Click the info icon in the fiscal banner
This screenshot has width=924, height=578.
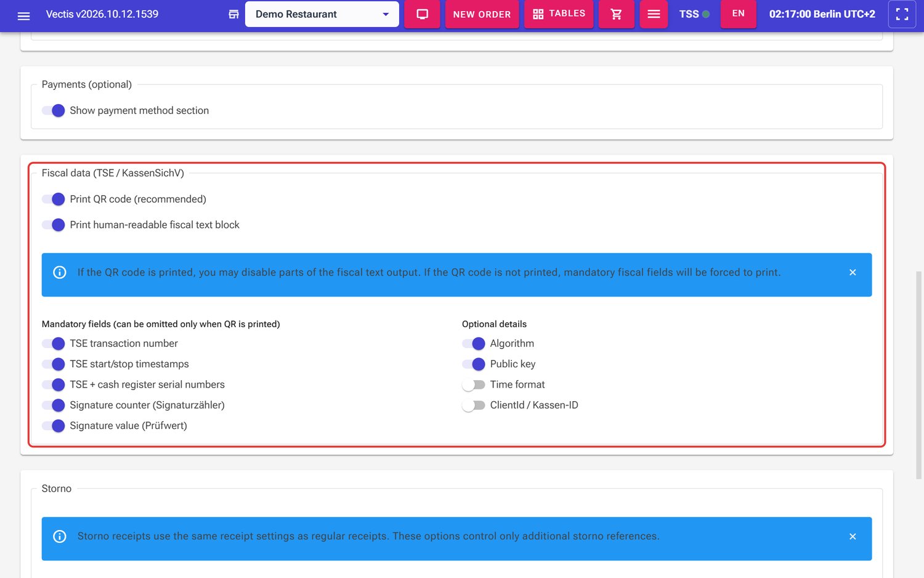click(x=60, y=272)
